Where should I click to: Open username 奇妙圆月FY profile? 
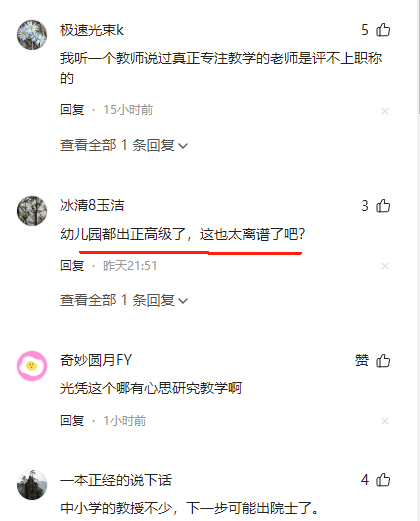[x=96, y=360]
